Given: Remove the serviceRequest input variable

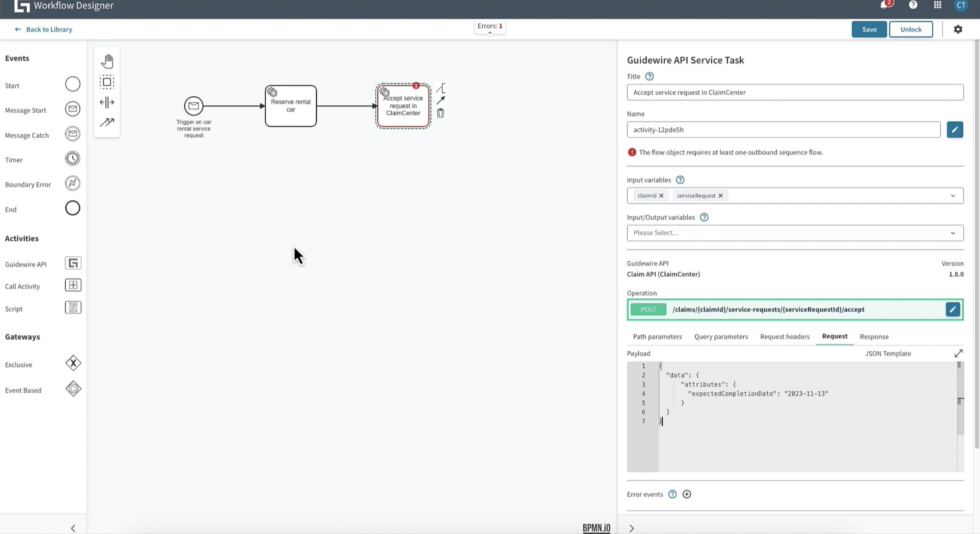Looking at the screenshot, I should (721, 196).
